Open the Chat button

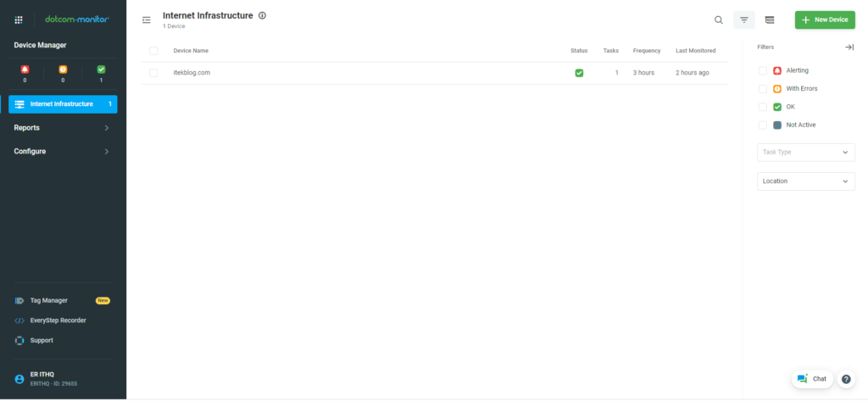812,380
